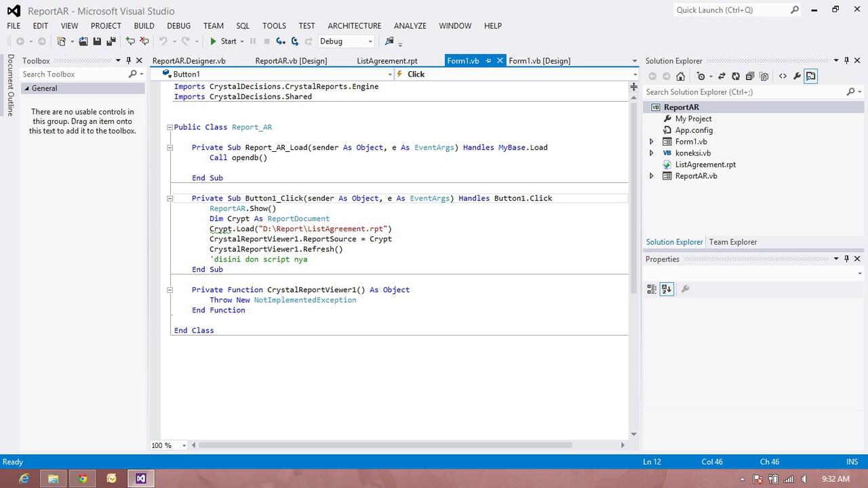The height and width of the screenshot is (488, 868).
Task: Click the Search Toolbox input field
Action: [x=74, y=75]
